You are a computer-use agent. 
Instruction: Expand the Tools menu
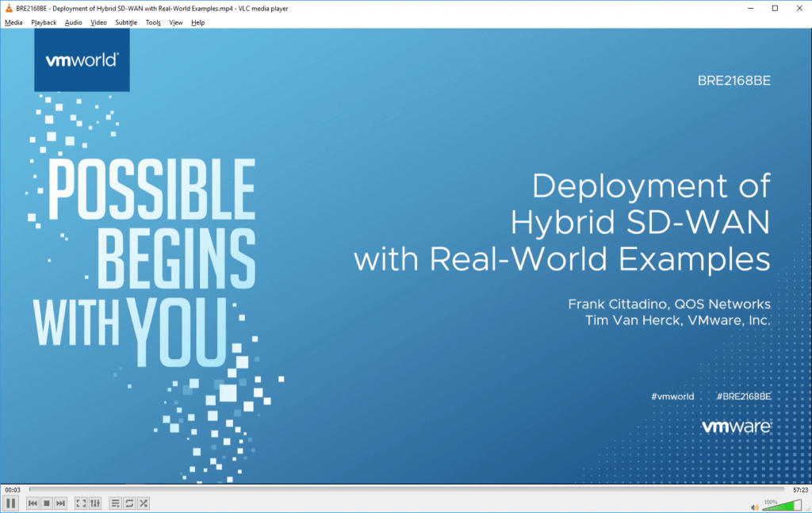coord(153,22)
